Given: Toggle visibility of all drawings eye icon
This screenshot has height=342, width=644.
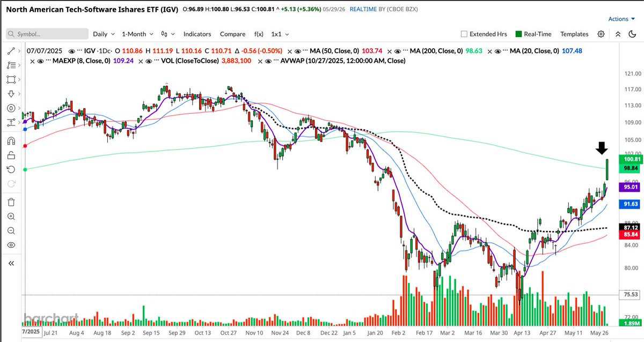Looking at the screenshot, I should click(11, 245).
